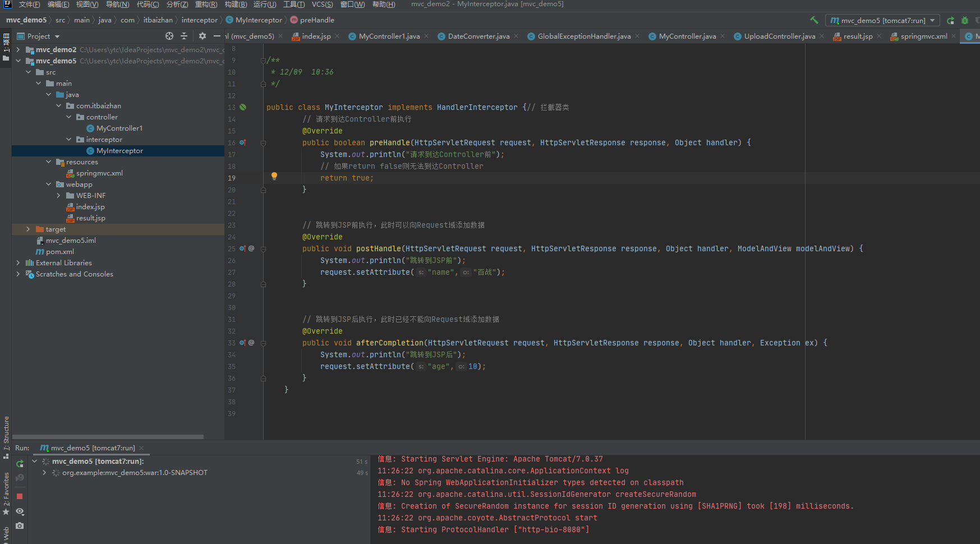
Task: Fold the postHandle method at line 25
Action: (x=263, y=249)
